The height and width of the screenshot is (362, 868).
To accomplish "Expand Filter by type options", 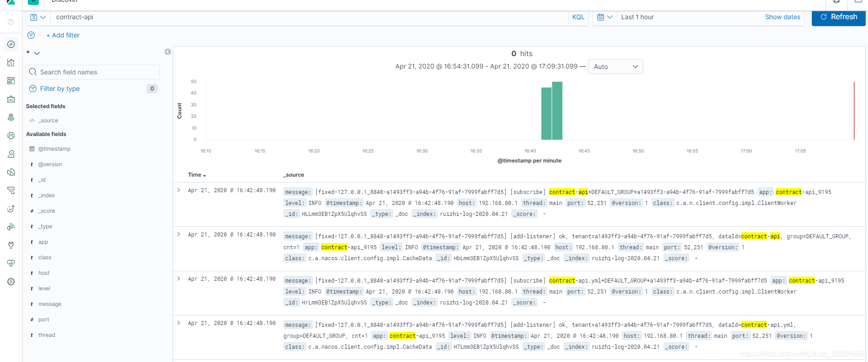I will (54, 89).
